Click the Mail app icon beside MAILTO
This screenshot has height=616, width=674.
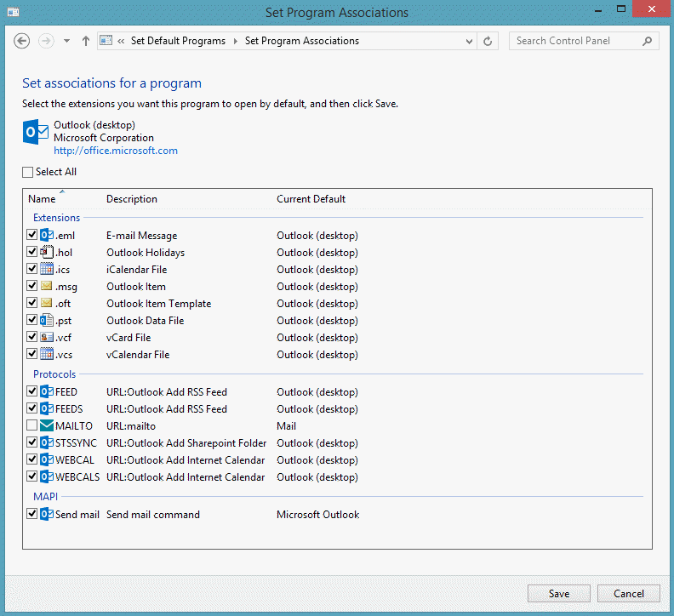[47, 425]
